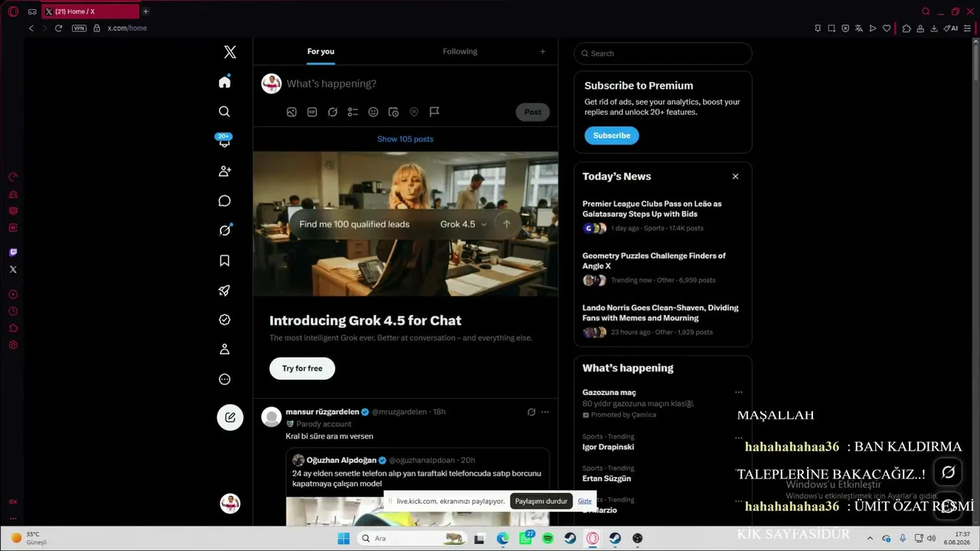Open the Windows Start menu
Viewport: 980px width, 551px height.
click(x=344, y=538)
